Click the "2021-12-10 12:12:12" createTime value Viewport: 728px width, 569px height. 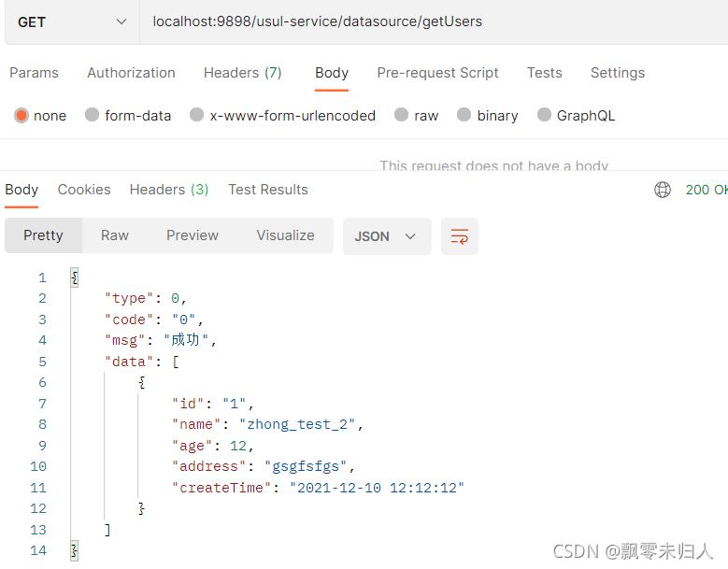pyautogui.click(x=377, y=488)
